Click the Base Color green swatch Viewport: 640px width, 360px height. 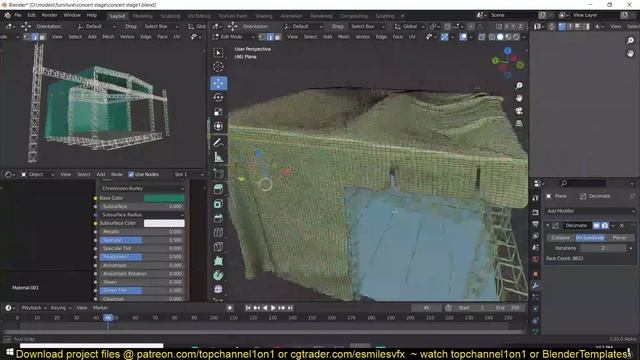point(164,198)
